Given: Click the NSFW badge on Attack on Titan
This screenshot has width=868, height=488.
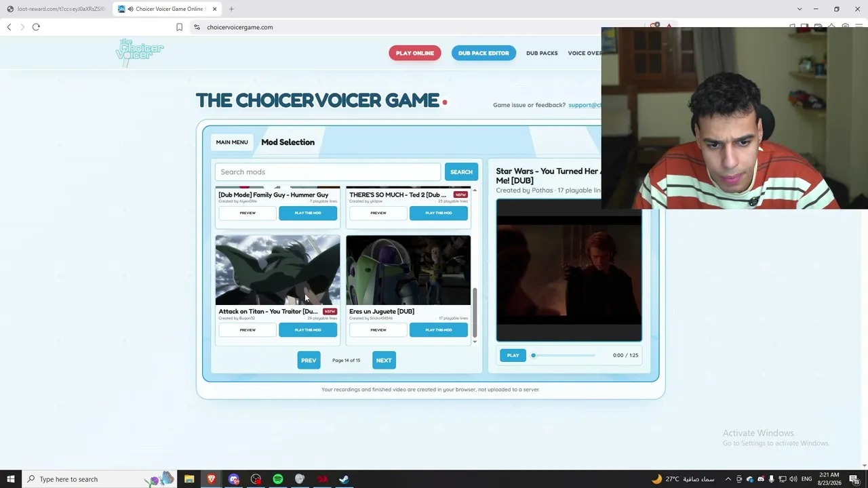Looking at the screenshot, I should [330, 312].
